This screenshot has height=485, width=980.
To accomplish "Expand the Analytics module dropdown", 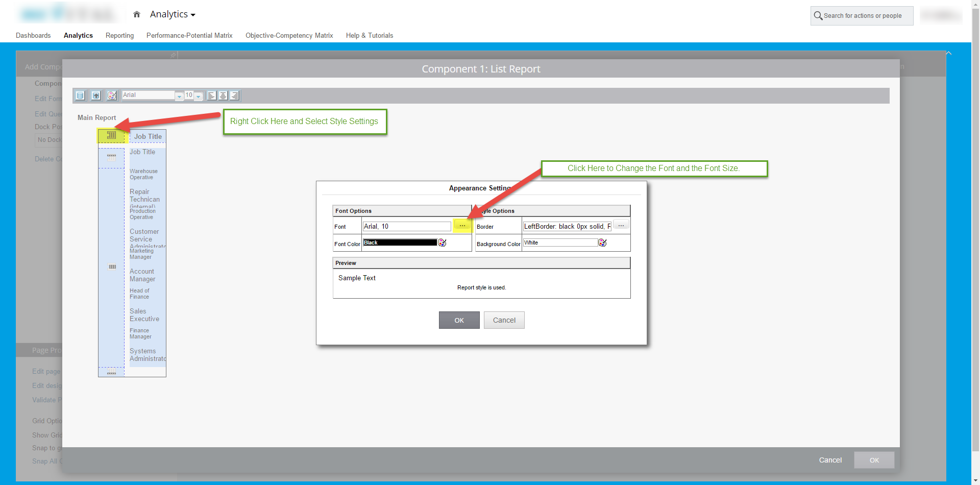I will 173,14.
